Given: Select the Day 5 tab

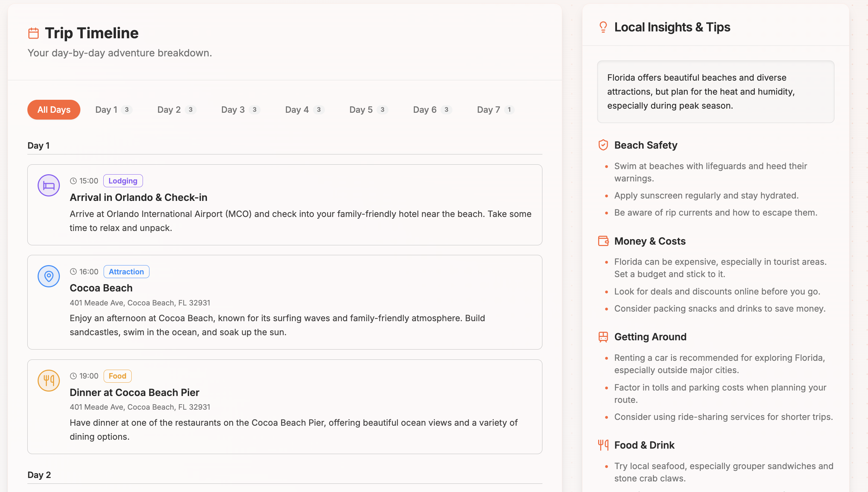Looking at the screenshot, I should (x=368, y=110).
